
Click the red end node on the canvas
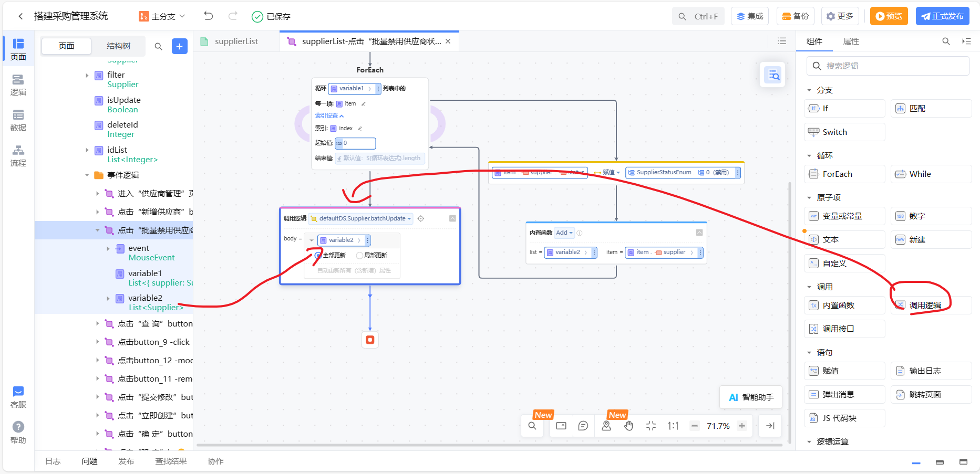(x=370, y=340)
